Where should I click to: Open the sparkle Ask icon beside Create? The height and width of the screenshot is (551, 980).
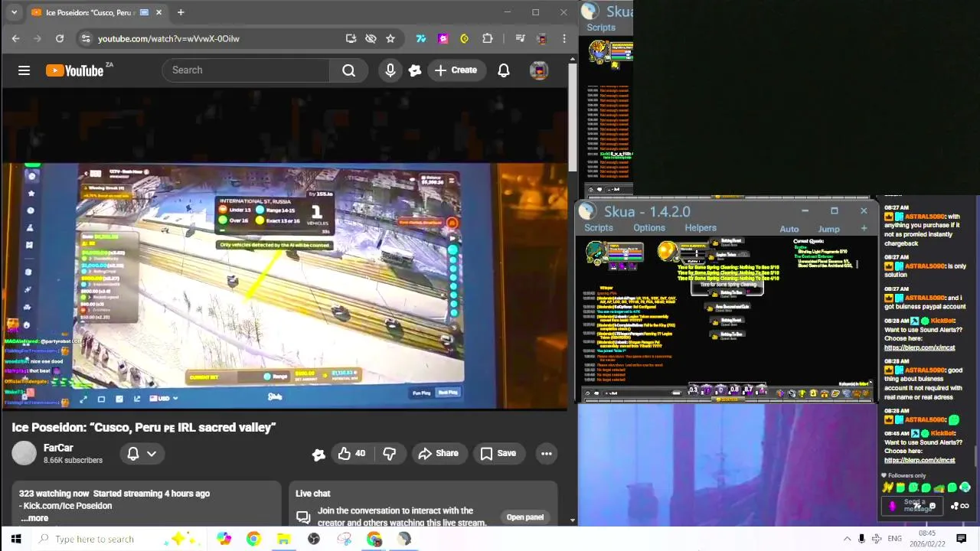(x=415, y=70)
